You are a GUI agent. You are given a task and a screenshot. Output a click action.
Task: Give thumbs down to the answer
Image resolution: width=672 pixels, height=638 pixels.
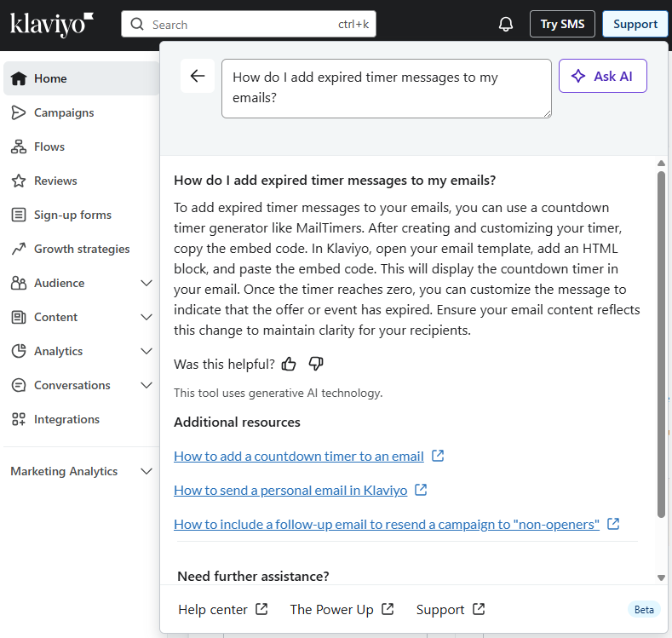coord(316,364)
